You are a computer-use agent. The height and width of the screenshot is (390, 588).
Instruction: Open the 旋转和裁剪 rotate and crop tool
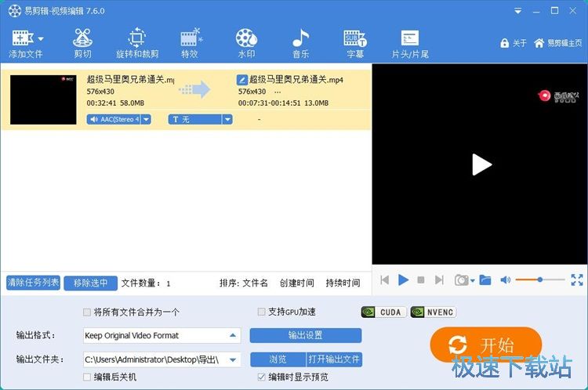pyautogui.click(x=137, y=43)
